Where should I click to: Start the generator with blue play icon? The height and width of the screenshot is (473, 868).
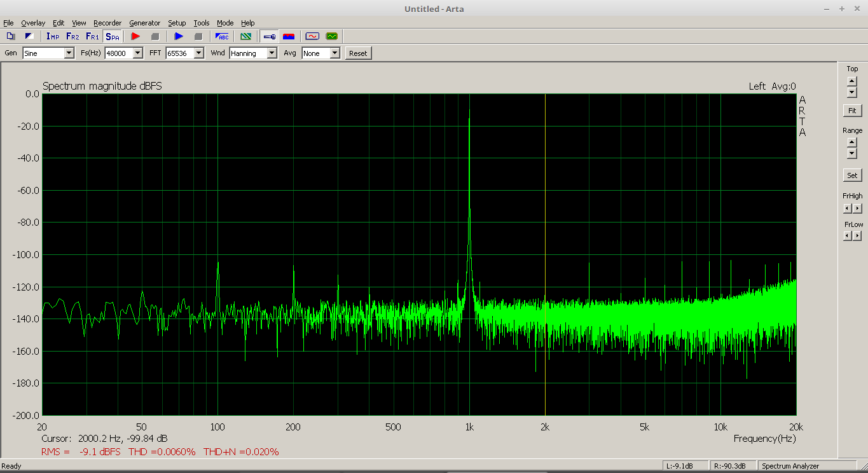tap(179, 36)
